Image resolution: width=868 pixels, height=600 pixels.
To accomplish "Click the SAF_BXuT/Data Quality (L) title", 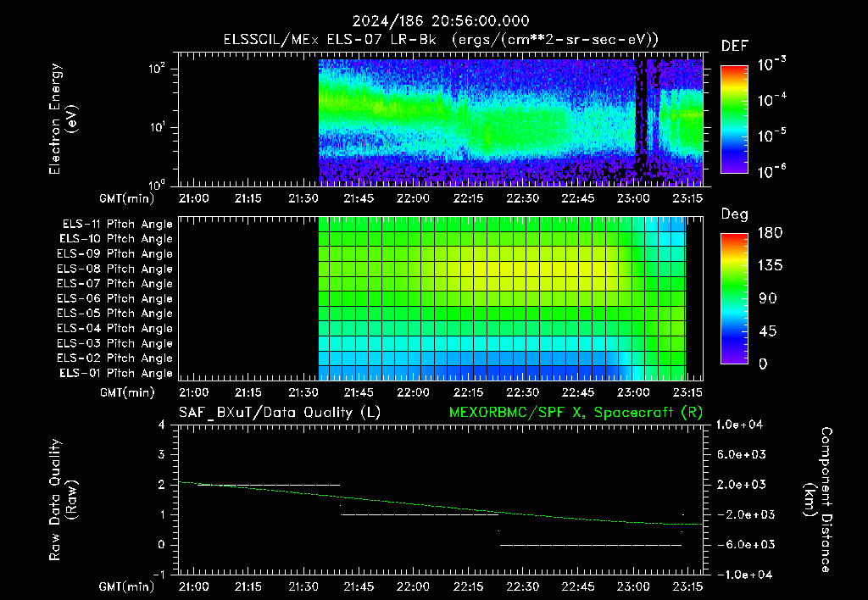I will (280, 413).
